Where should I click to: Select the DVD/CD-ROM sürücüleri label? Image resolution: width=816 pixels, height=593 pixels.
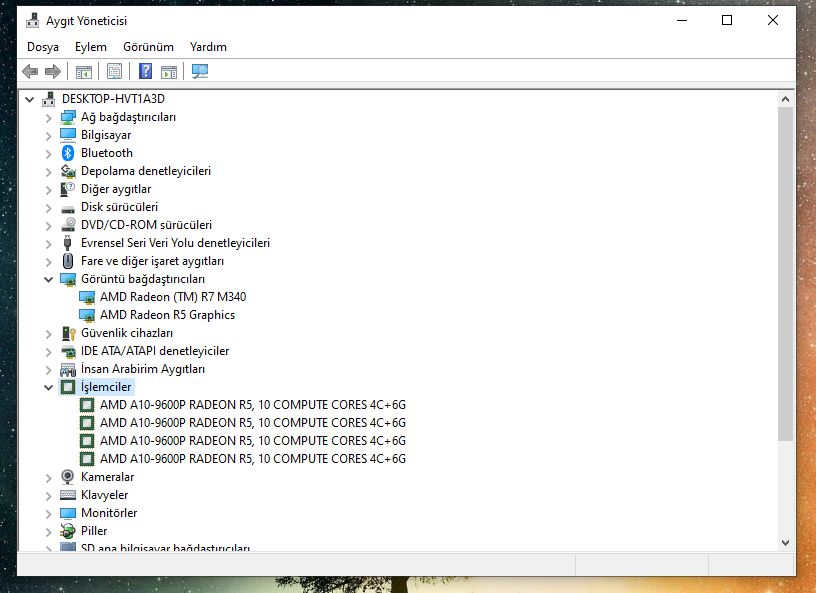pos(146,225)
